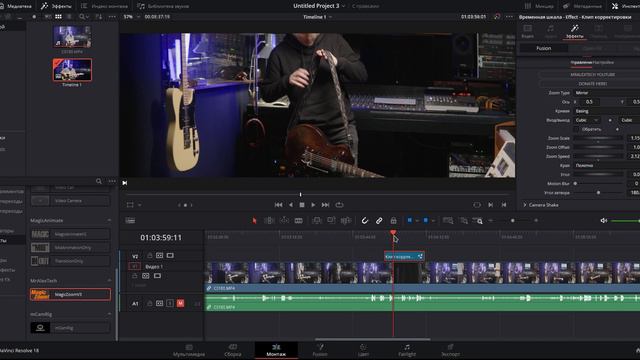Toggle the Эффекты panel in top bar
The width and height of the screenshot is (640, 360).
56,6
